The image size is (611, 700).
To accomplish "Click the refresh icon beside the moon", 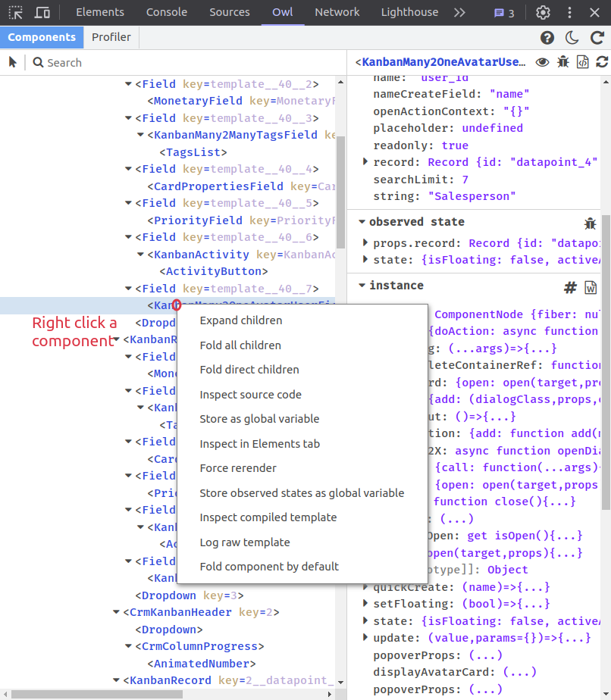I will (x=597, y=38).
